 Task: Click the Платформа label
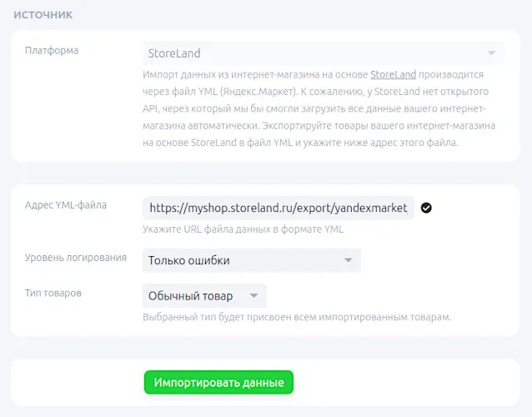(52, 51)
